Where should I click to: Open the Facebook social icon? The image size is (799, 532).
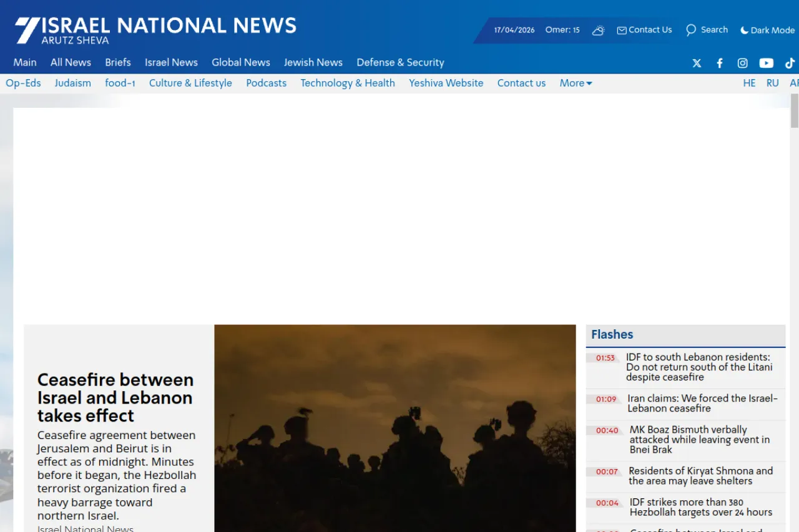(720, 63)
